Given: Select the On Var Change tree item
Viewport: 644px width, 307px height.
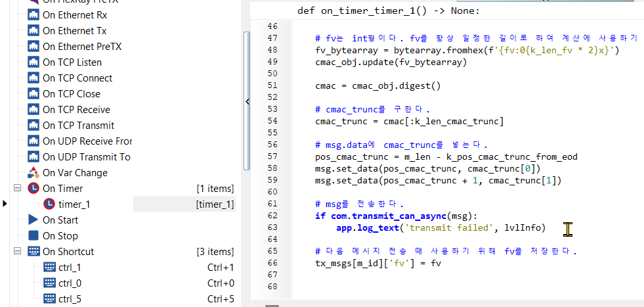Looking at the screenshot, I should click(74, 173).
